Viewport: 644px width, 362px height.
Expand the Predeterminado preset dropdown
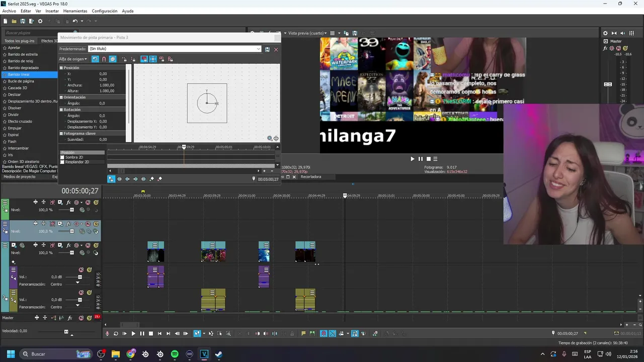(259, 49)
